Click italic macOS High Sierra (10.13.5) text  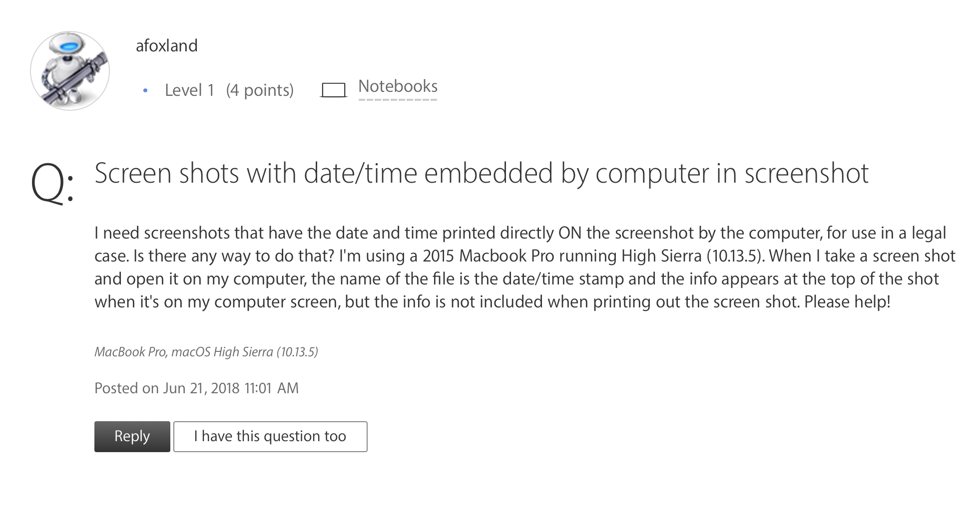click(x=245, y=352)
